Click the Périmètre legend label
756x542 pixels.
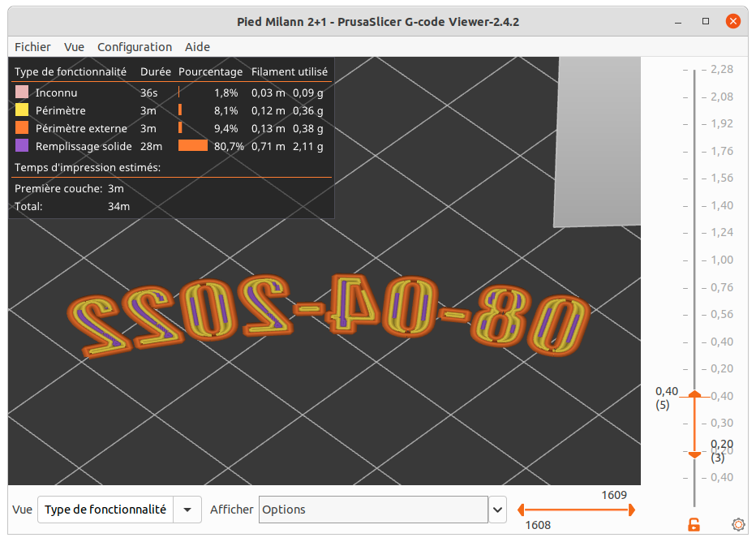[60, 110]
